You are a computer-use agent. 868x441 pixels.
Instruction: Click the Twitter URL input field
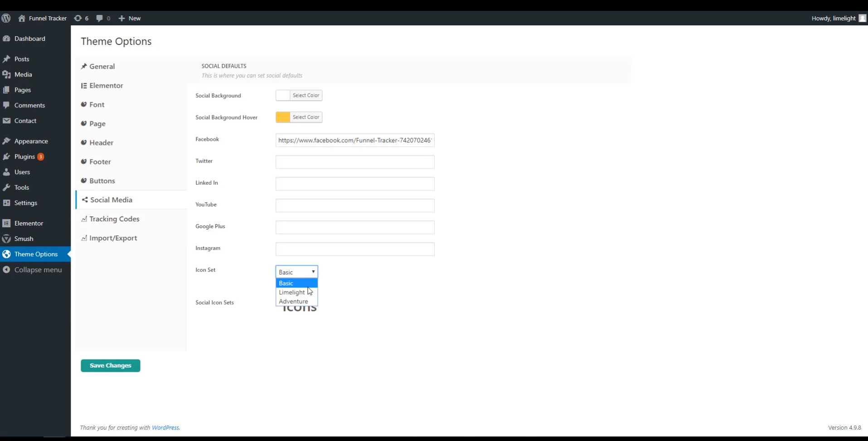pos(354,162)
